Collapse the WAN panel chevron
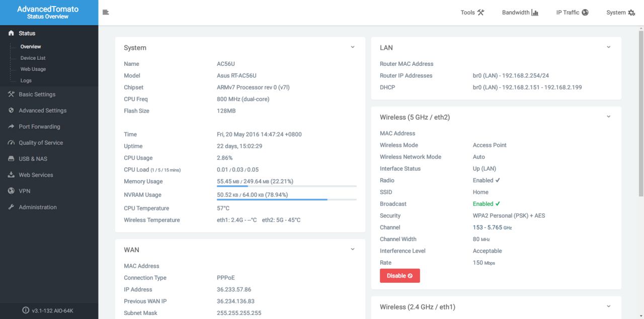This screenshot has width=644, height=319. click(x=352, y=249)
